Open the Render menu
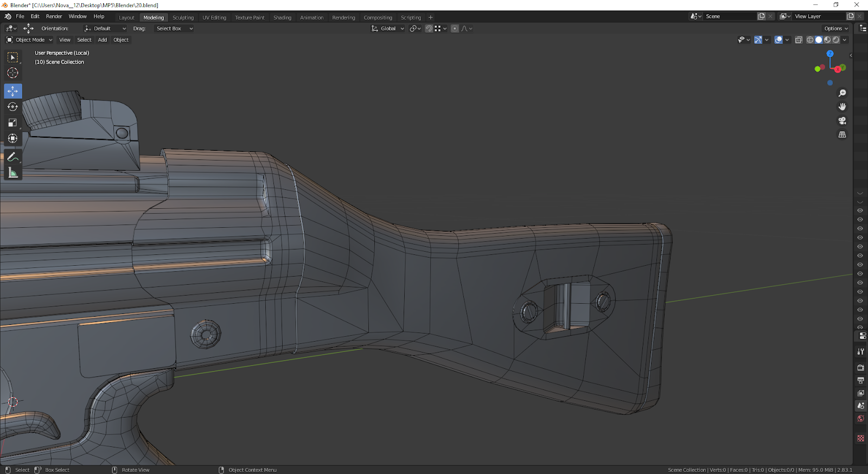868x474 pixels. pyautogui.click(x=54, y=16)
